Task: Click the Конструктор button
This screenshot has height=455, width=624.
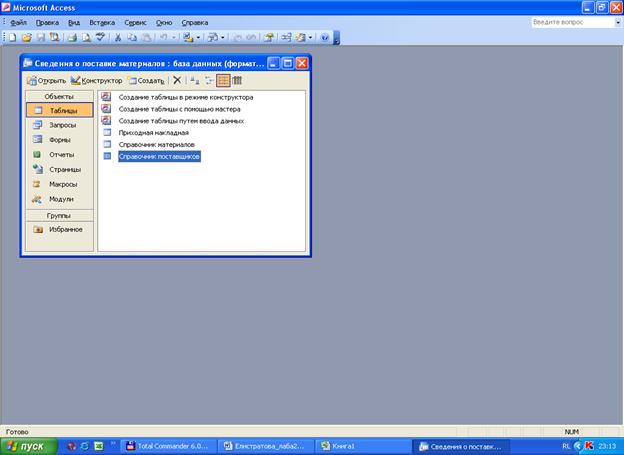Action: (x=97, y=81)
